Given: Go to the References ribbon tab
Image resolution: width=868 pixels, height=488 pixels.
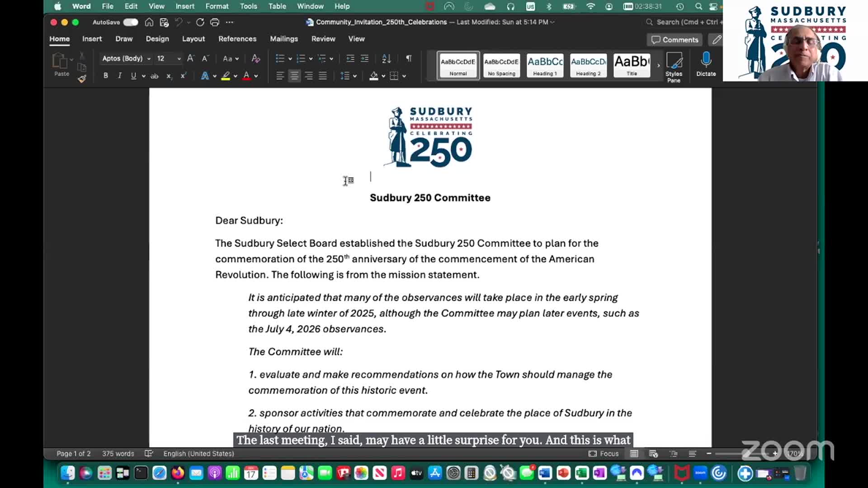Looking at the screenshot, I should 237,39.
